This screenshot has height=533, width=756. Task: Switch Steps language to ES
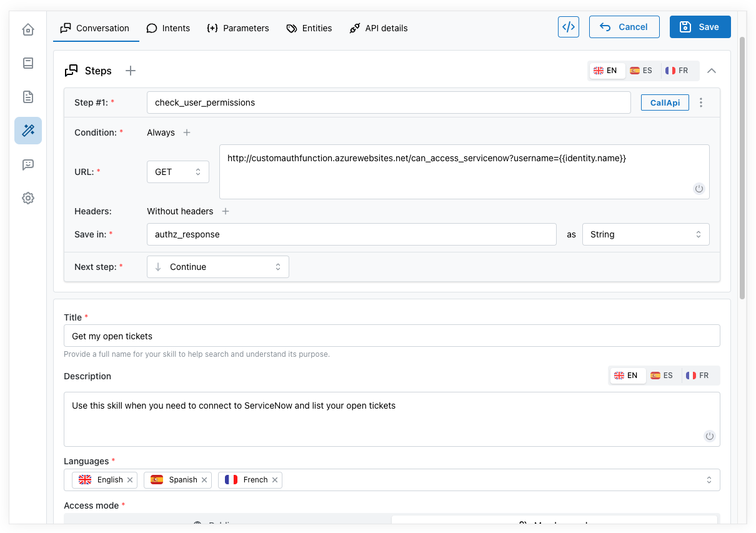641,71
